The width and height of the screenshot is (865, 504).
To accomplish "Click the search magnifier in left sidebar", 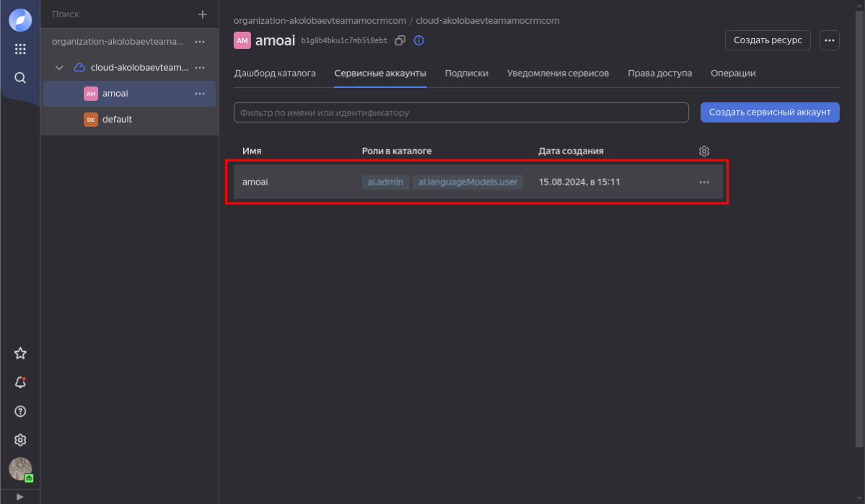I will [x=20, y=78].
